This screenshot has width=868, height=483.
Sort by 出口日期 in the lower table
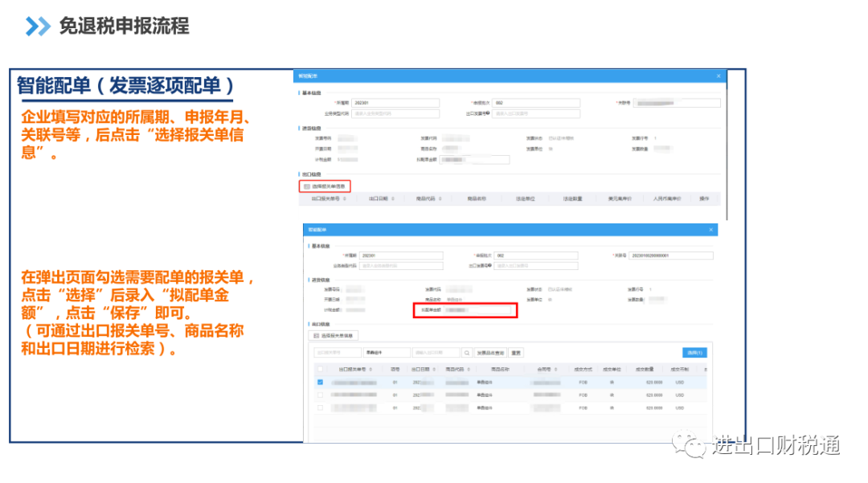click(434, 369)
